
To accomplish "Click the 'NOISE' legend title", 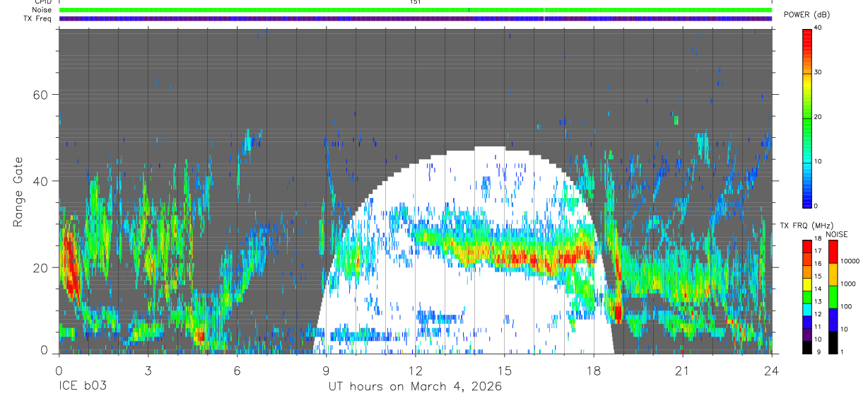I will coord(836,234).
